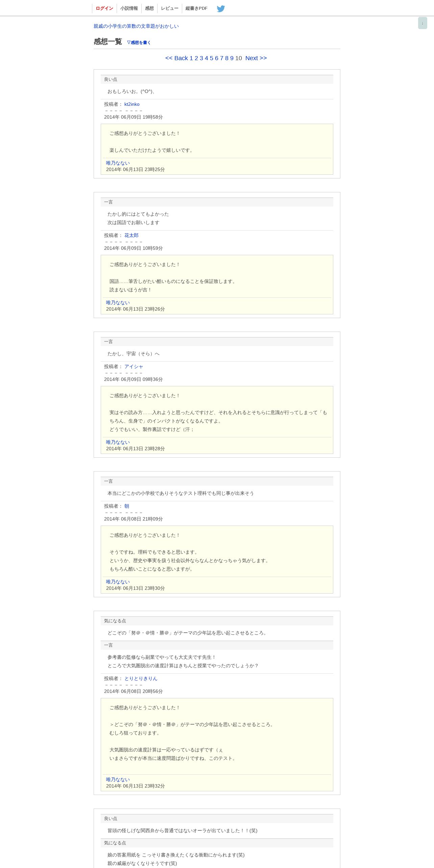Go to page 3 of reviews

point(201,58)
